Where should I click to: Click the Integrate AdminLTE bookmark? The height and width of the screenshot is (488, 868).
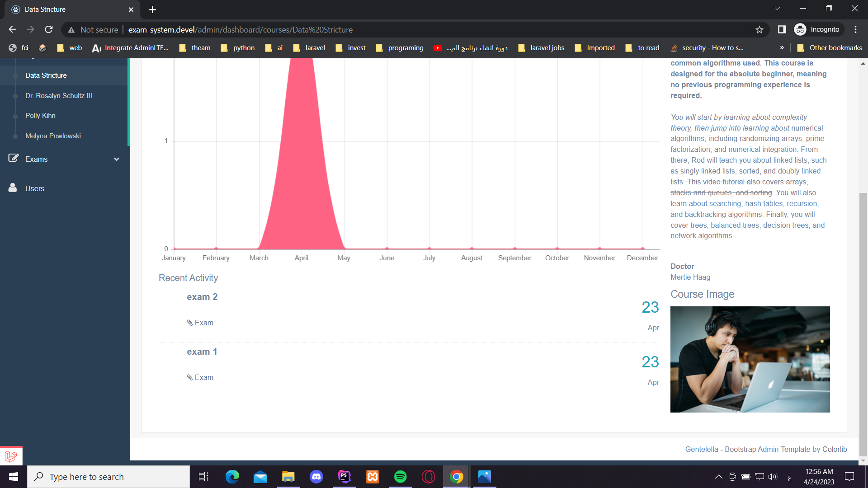tap(130, 48)
